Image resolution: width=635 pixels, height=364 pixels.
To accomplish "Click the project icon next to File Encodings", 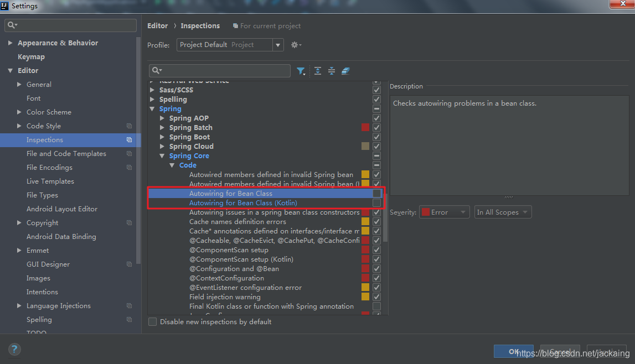I will pos(129,168).
